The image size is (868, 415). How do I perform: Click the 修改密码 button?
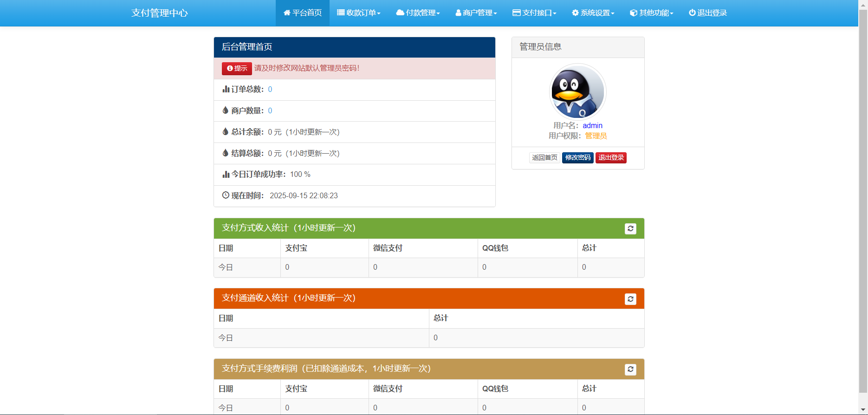tap(578, 158)
